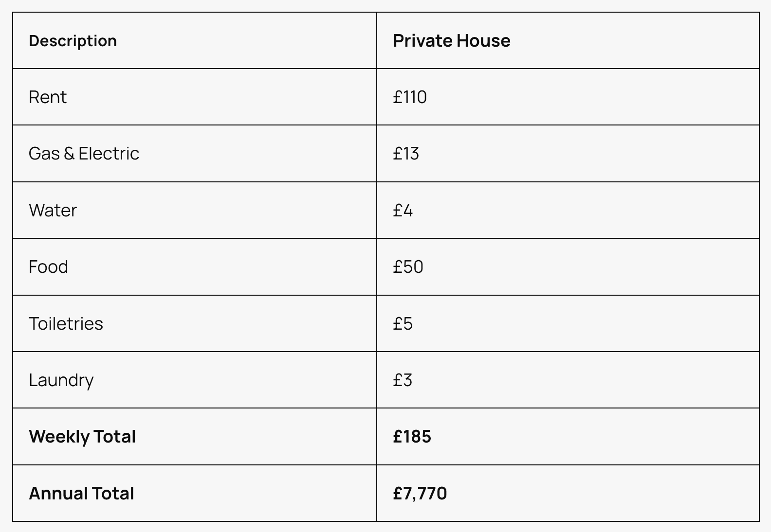Select the Toiletries row label

pos(66,324)
